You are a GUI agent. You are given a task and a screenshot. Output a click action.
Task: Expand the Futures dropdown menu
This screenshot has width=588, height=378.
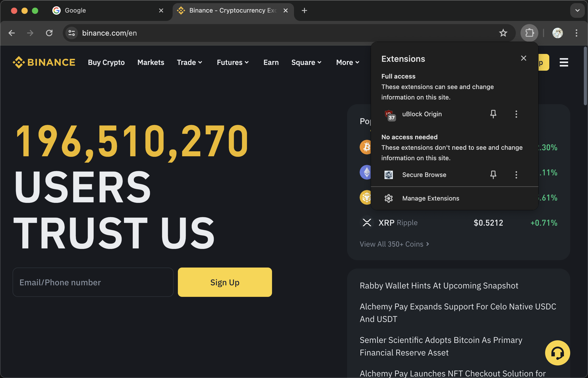233,62
